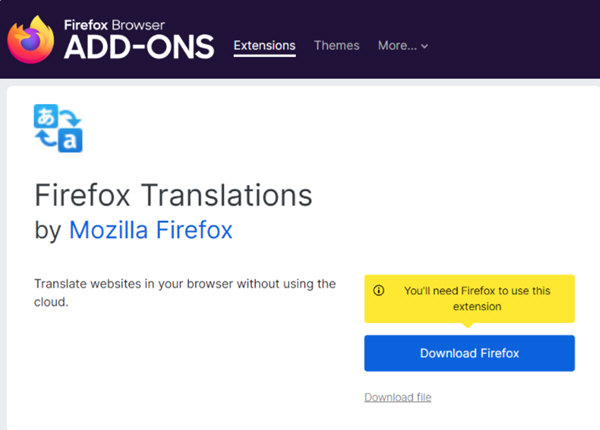Click the ADD-ONS wordmark

139,47
